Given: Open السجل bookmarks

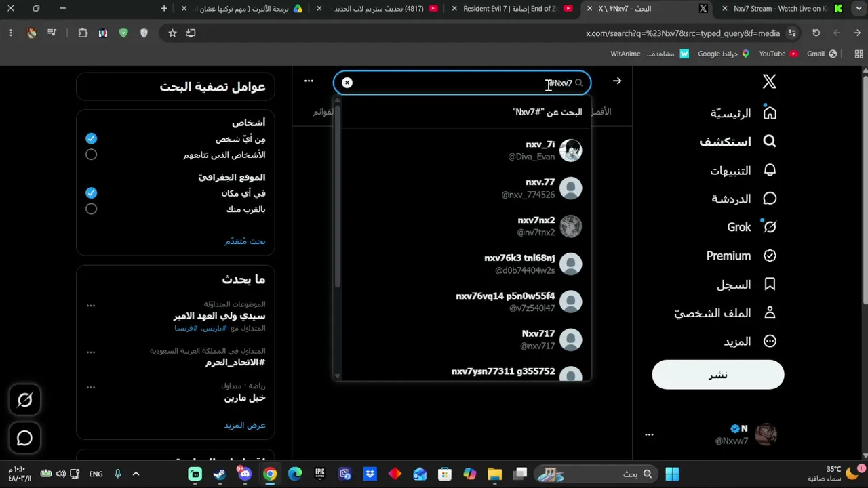Looking at the screenshot, I should pos(747,285).
